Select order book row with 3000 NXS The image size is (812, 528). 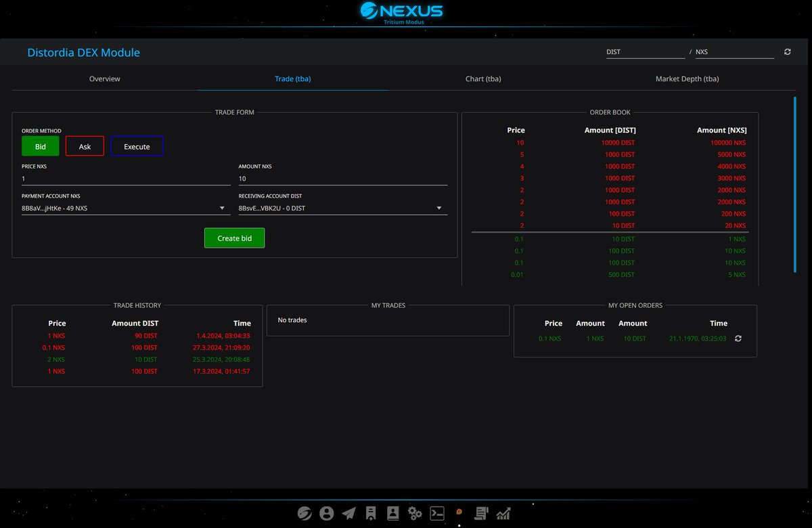pyautogui.click(x=609, y=178)
